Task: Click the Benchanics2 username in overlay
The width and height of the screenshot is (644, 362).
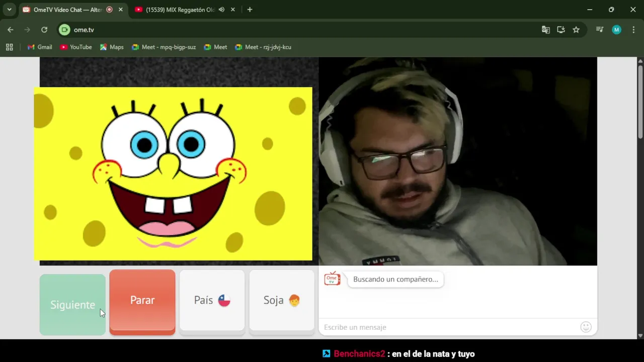Action: (x=359, y=354)
